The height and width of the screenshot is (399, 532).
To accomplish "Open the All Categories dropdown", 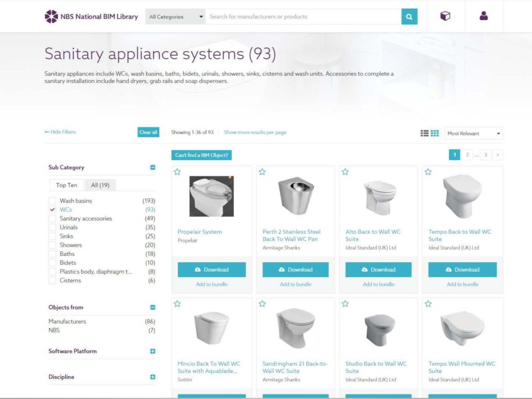I will (x=175, y=17).
